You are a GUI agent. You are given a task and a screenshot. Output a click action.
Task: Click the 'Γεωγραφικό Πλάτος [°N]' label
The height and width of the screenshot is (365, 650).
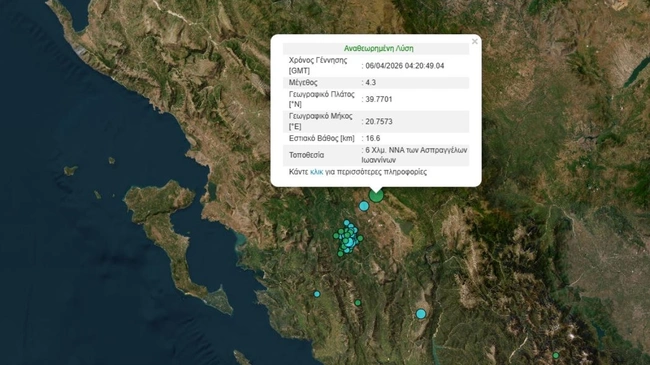(322, 99)
